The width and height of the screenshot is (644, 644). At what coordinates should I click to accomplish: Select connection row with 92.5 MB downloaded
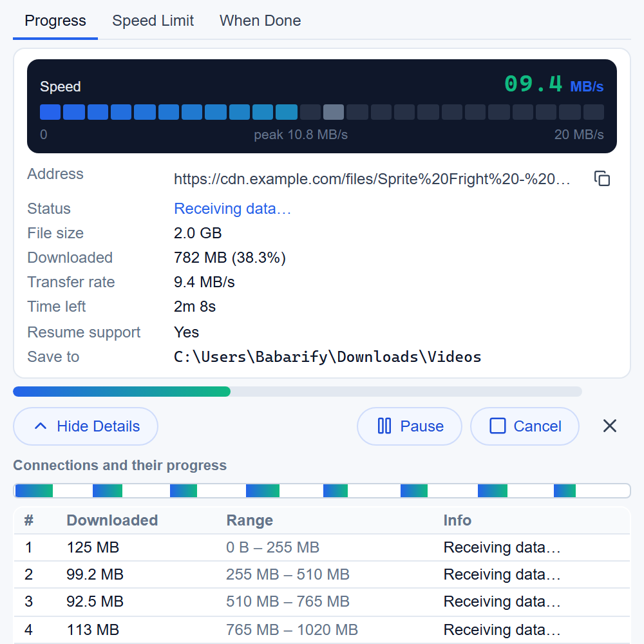click(321, 601)
